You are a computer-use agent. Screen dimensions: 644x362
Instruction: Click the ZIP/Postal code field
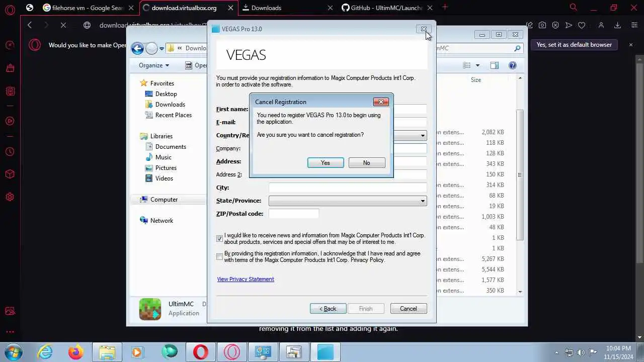294,214
